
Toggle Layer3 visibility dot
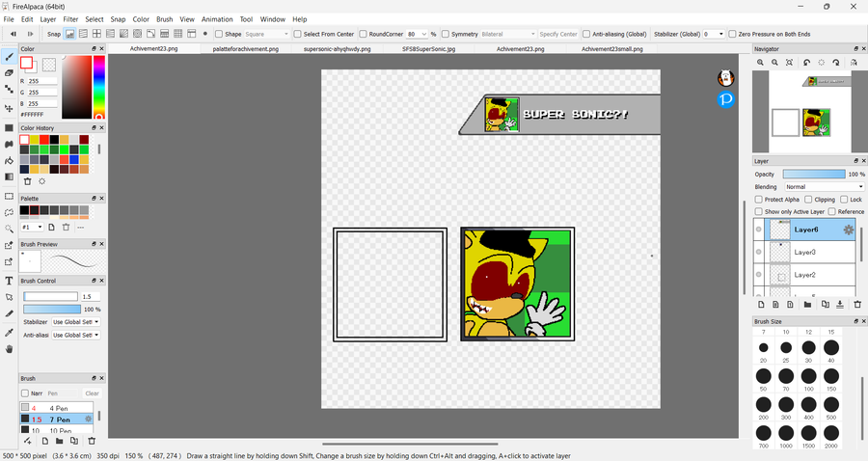click(758, 252)
